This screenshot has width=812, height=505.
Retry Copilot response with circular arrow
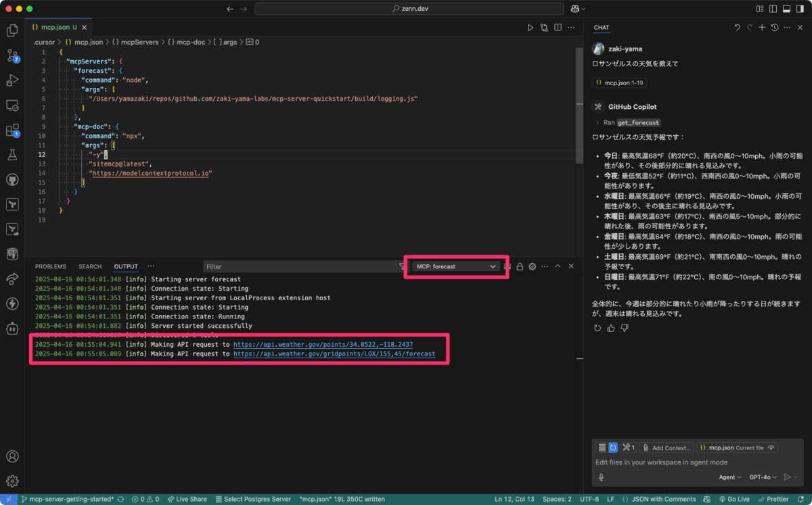(x=597, y=328)
